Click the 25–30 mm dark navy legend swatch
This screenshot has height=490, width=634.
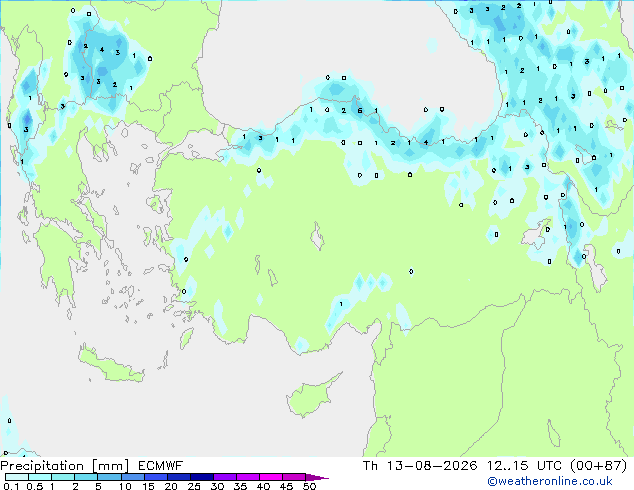(x=202, y=477)
